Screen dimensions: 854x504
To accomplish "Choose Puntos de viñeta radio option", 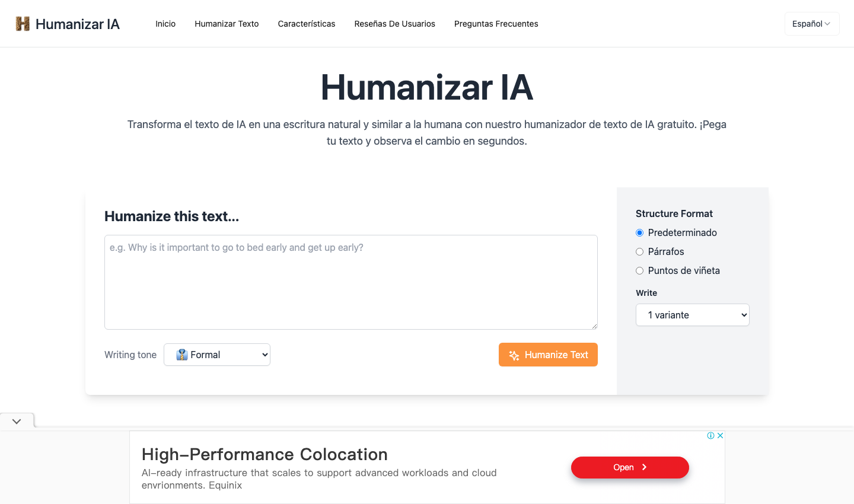I will click(639, 270).
